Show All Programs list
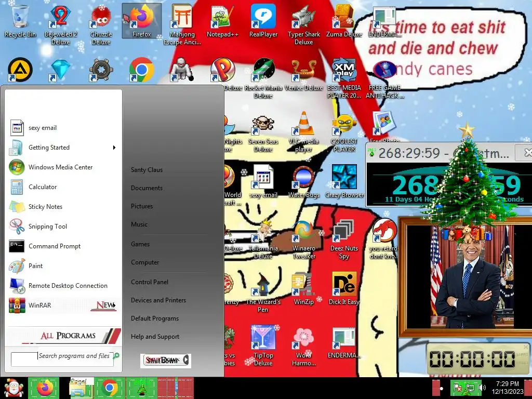The image size is (532, 399). pos(64,336)
